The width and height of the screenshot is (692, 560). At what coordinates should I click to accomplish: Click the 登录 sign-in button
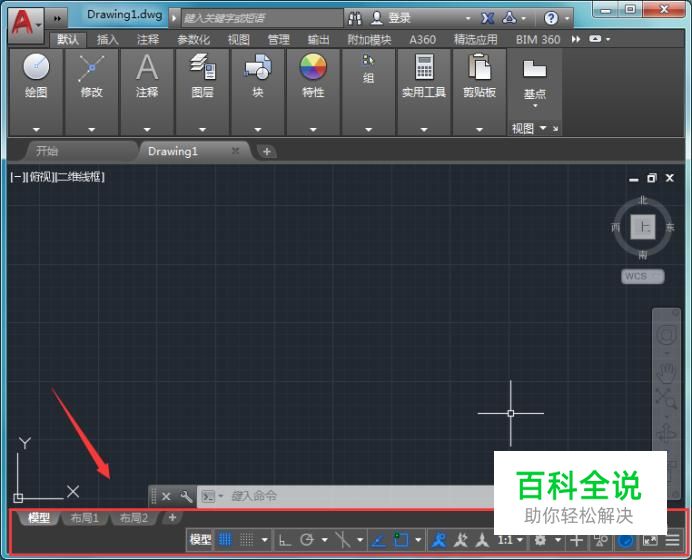pyautogui.click(x=391, y=18)
